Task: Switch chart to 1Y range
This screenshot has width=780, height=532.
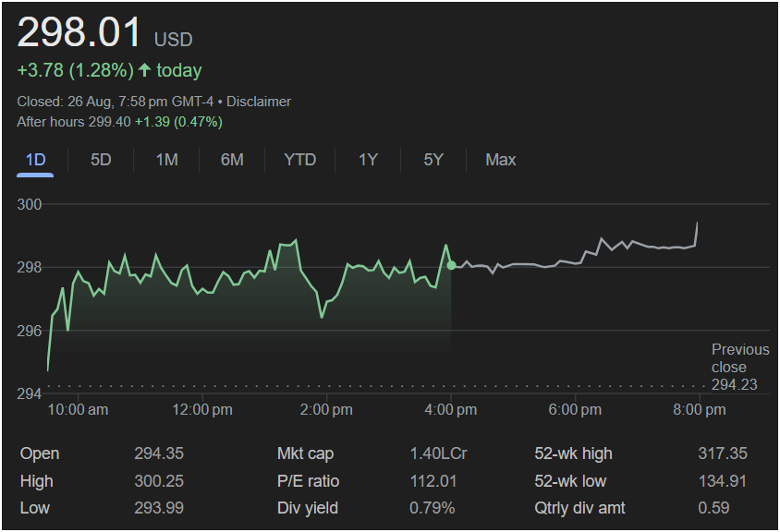Action: click(368, 160)
